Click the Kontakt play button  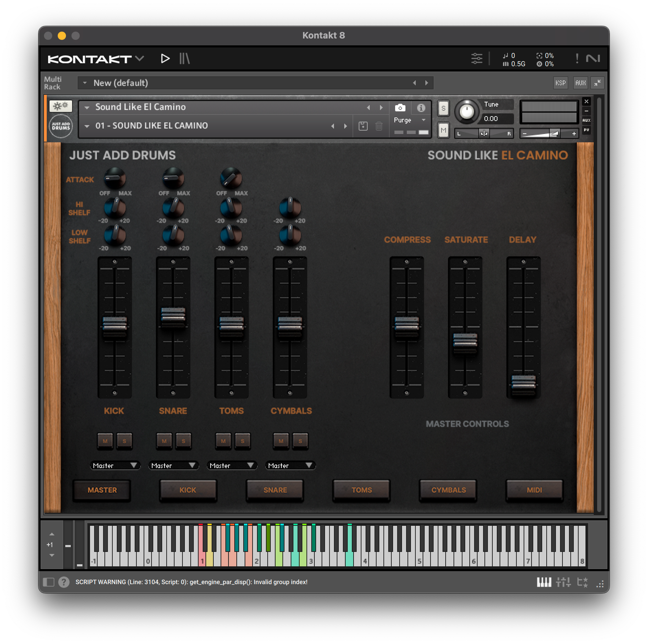165,59
